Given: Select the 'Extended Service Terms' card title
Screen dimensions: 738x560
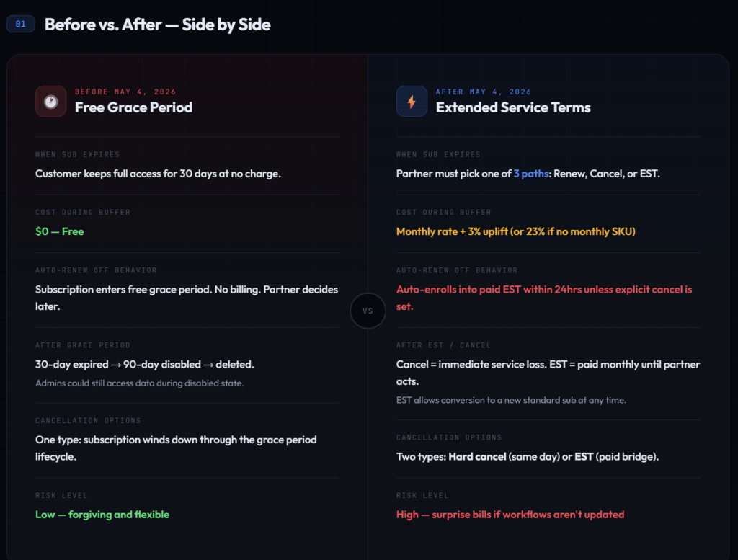Looking at the screenshot, I should tap(512, 107).
